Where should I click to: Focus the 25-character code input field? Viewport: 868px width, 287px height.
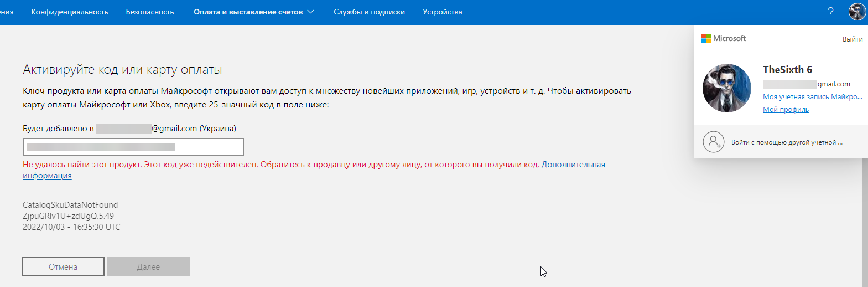[x=133, y=147]
